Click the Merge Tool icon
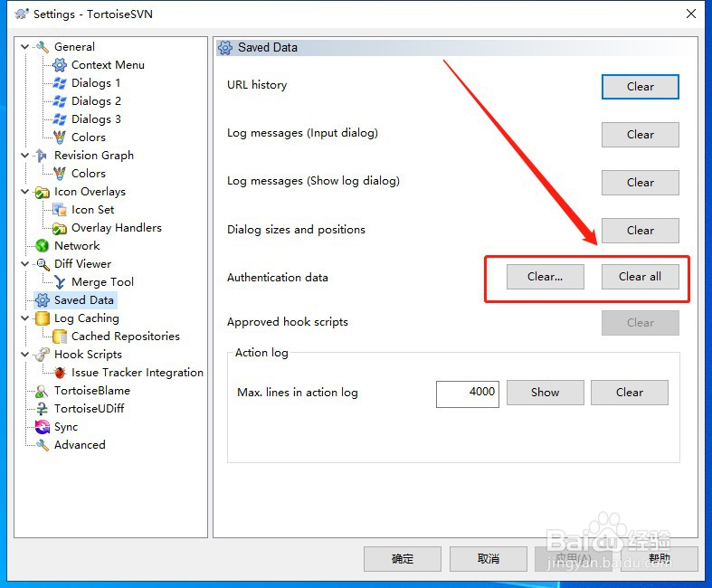Viewport: 712px width, 588px height. coord(60,282)
